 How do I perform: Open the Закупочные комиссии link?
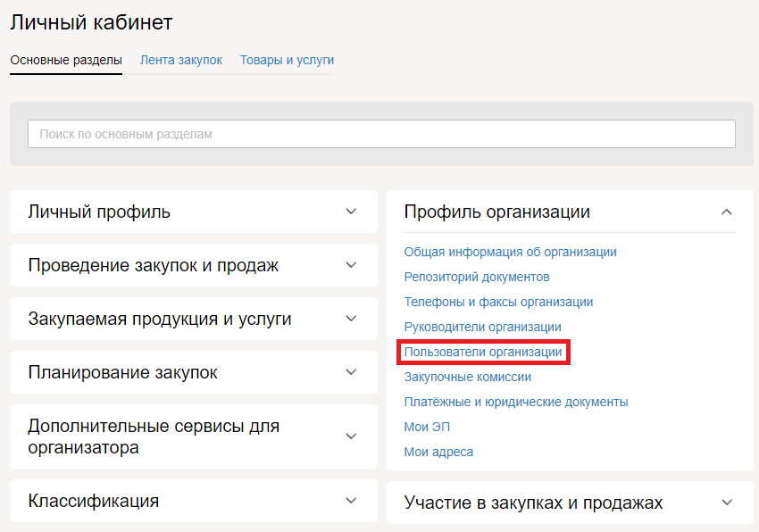[x=468, y=377]
